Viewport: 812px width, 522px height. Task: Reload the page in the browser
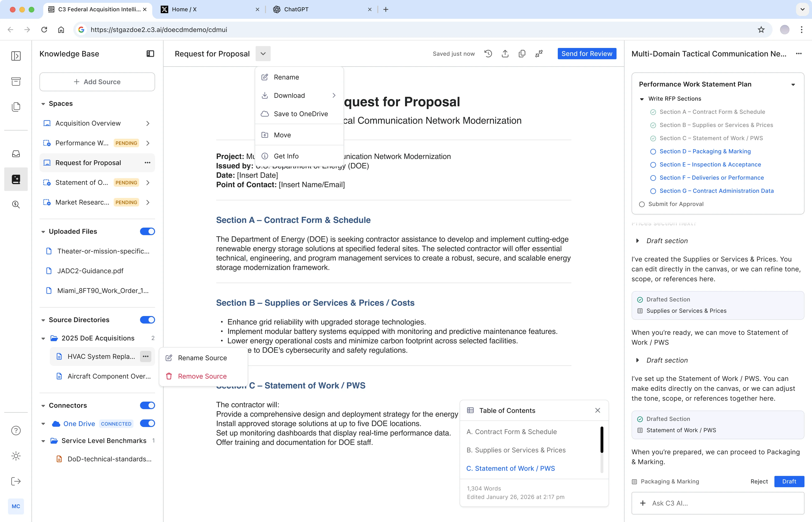[44, 29]
